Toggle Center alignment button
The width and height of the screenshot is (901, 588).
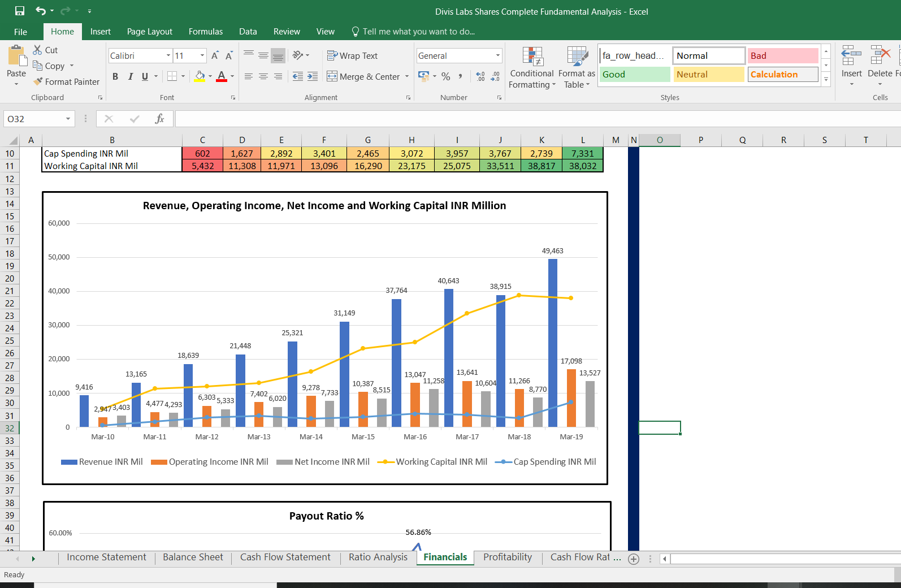(x=263, y=76)
